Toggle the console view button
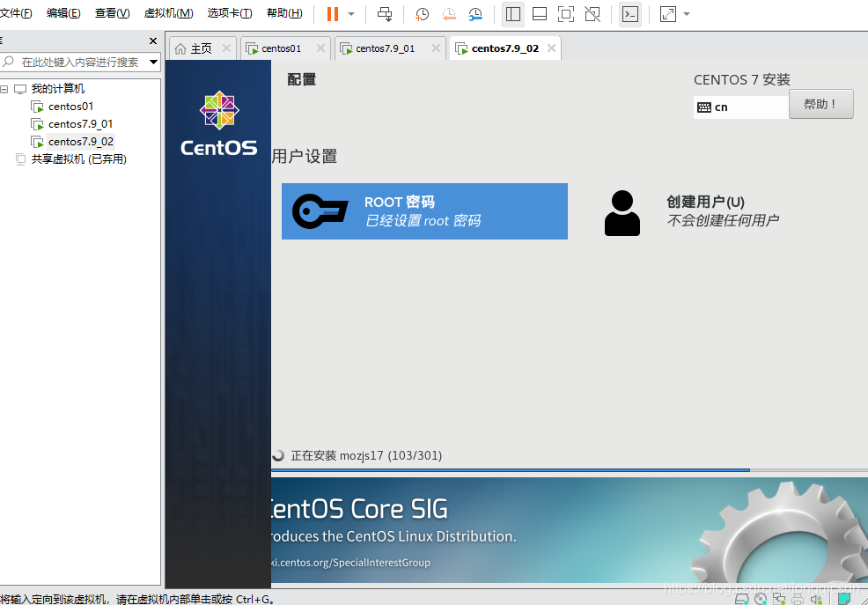The image size is (868, 605). click(x=630, y=14)
